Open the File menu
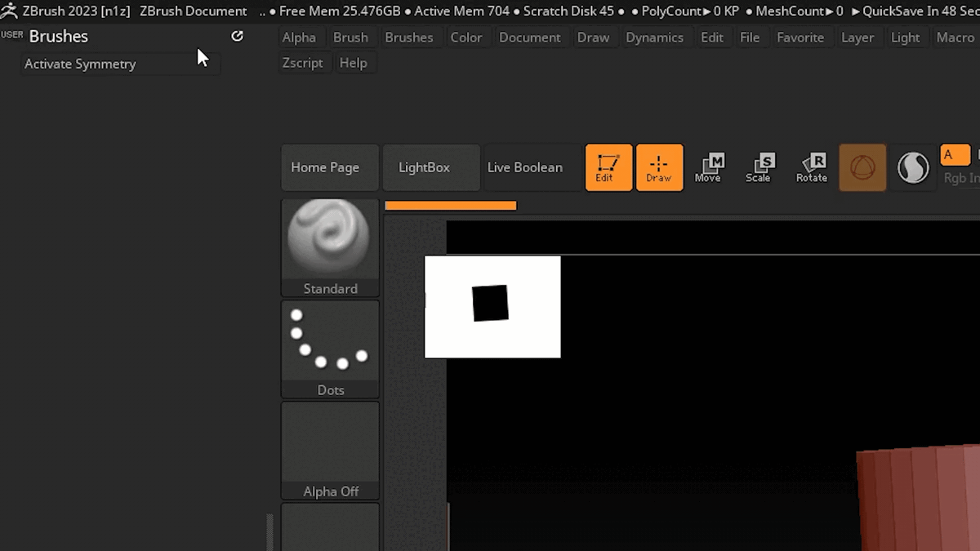 pyautogui.click(x=750, y=37)
